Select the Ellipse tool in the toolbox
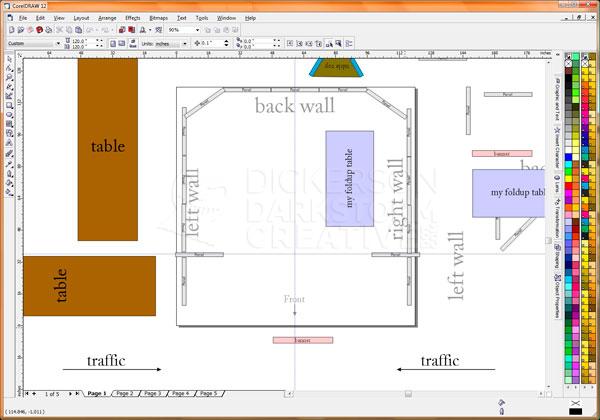Image resolution: width=600 pixels, height=420 pixels. coord(9,114)
